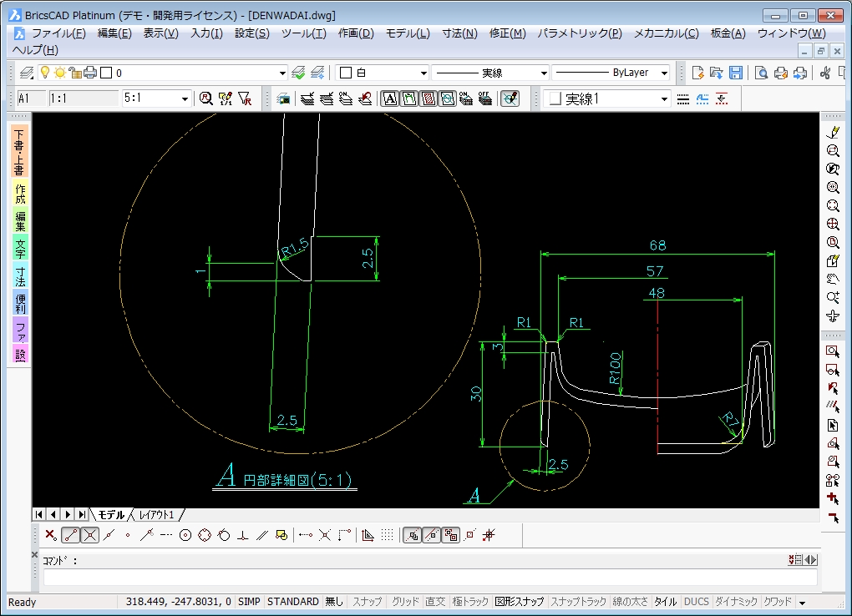Click the scissors Cut icon

tap(825, 73)
